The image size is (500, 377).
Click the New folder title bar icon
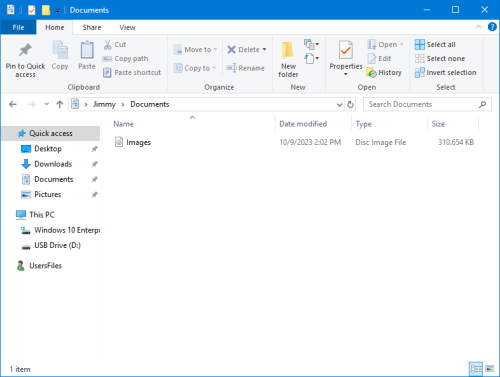coord(46,10)
